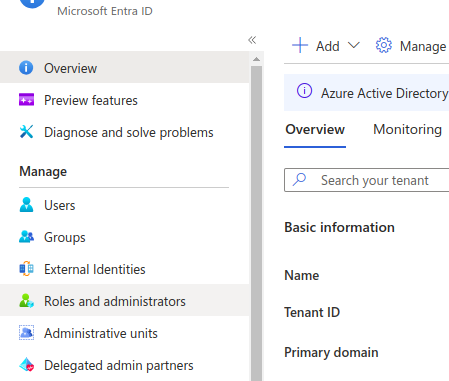Image resolution: width=449 pixels, height=381 pixels.
Task: Click the Roles and administrators icon
Action: pyautogui.click(x=26, y=301)
